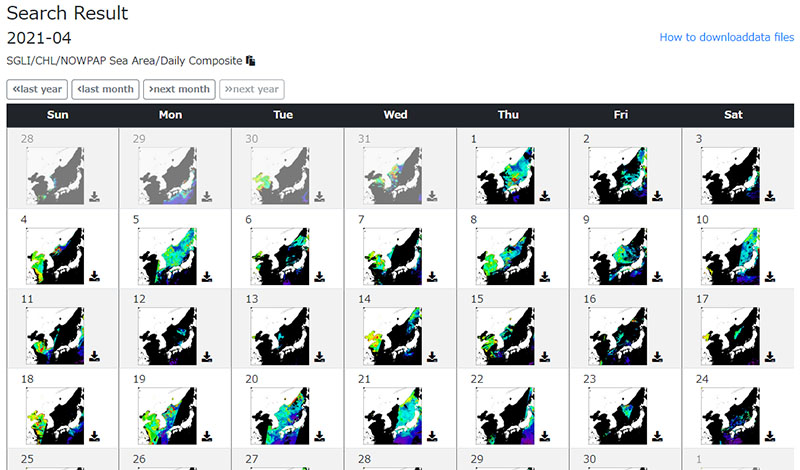800x470 pixels.
Task: Download the April 9 data file
Action: tap(658, 277)
